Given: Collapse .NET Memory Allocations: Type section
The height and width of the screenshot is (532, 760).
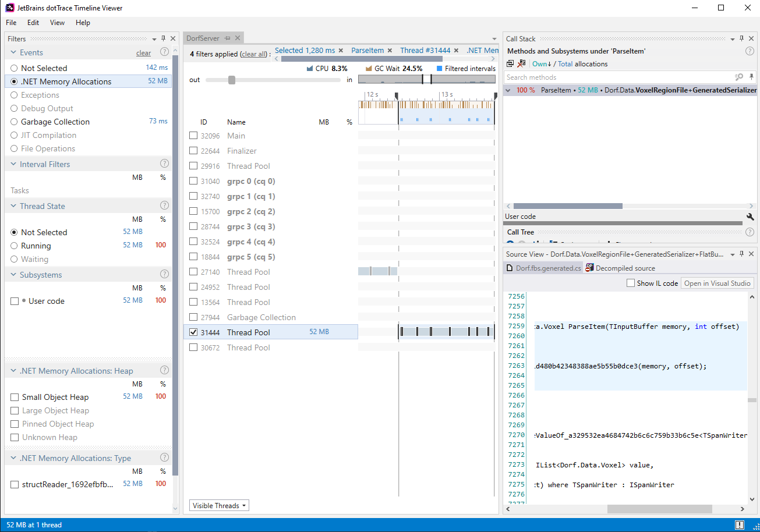Looking at the screenshot, I should [x=13, y=458].
